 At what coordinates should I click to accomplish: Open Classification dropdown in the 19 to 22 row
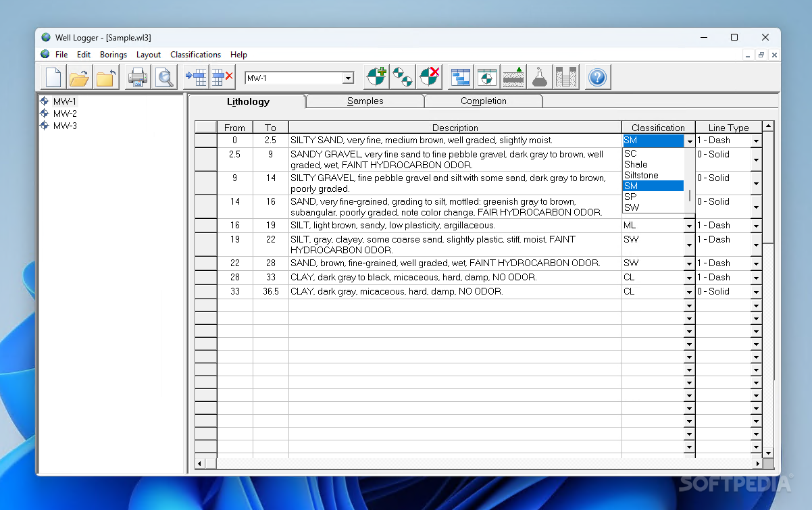[689, 245]
